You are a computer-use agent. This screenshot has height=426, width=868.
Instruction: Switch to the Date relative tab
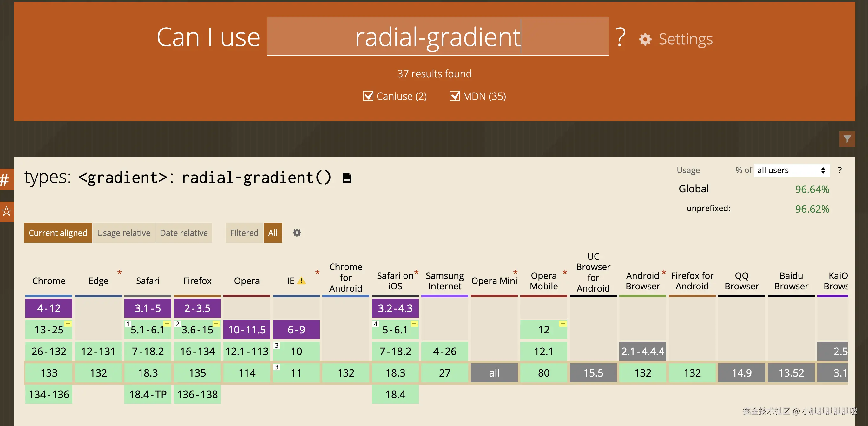click(x=184, y=233)
